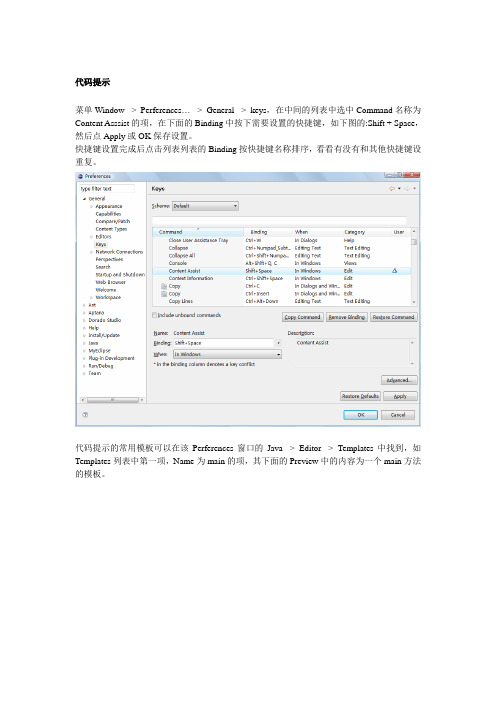Viewport: 496px width, 702px height.
Task: Click the Apply button
Action: click(400, 396)
